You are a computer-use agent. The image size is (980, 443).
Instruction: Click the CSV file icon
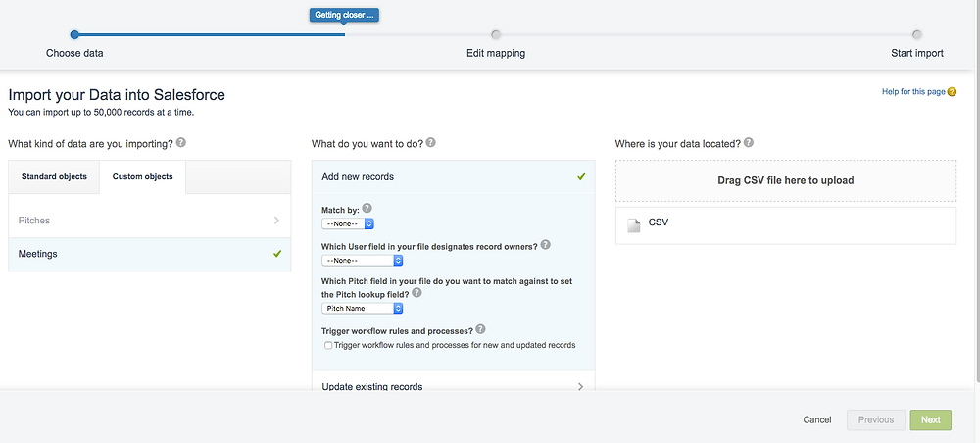tap(634, 225)
